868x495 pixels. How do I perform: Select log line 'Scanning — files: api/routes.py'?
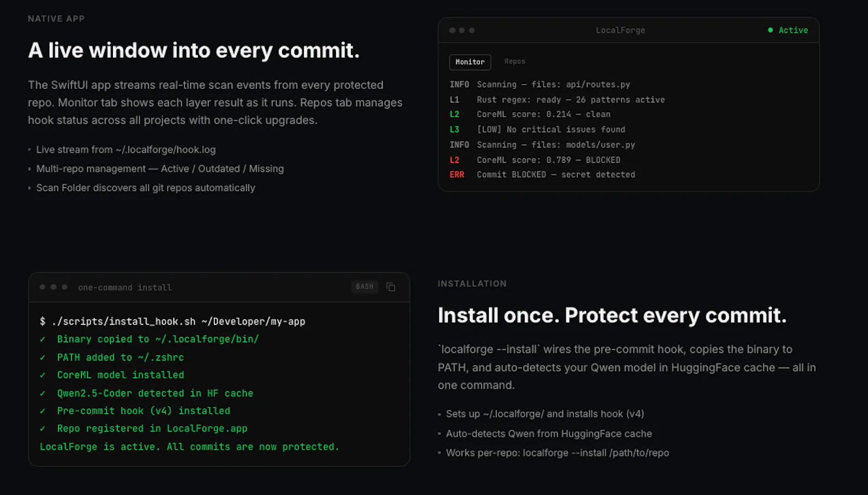pyautogui.click(x=553, y=85)
